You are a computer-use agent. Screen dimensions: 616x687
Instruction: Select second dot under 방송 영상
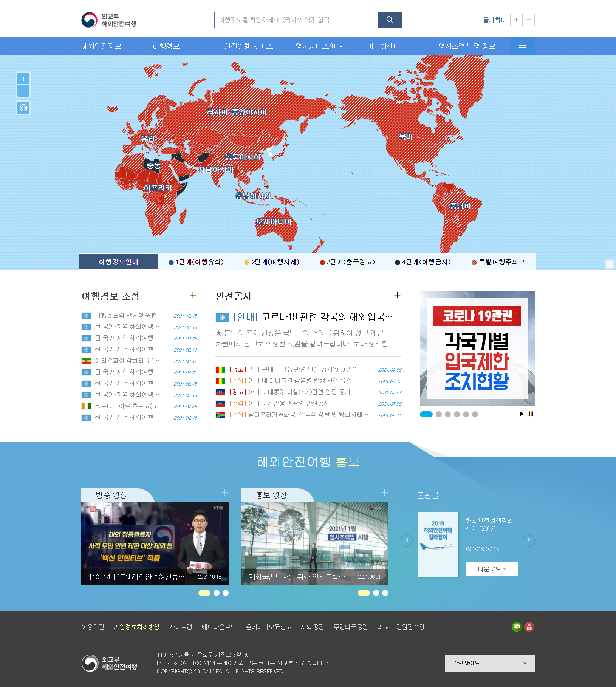coord(217,593)
